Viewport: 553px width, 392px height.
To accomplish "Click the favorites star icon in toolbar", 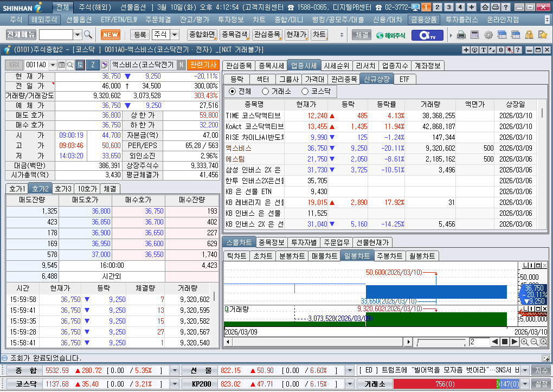I will point(542,35).
